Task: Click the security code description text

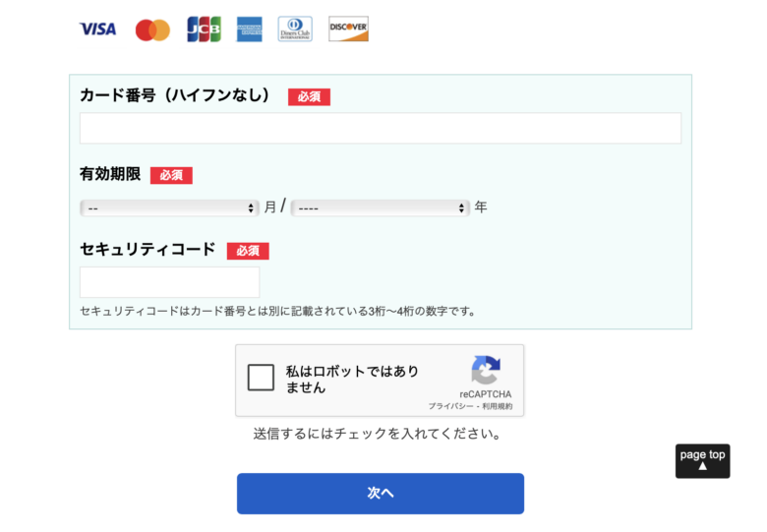Action: (x=278, y=311)
